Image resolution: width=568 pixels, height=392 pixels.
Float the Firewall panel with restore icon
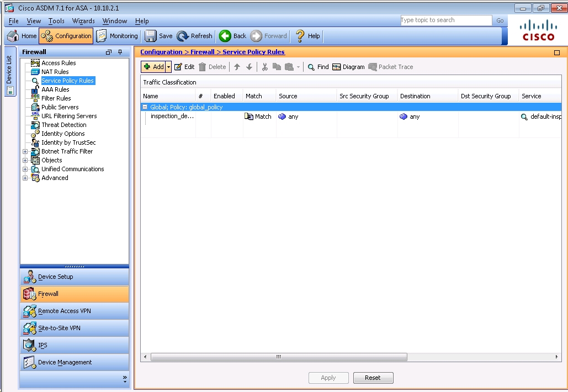point(108,52)
